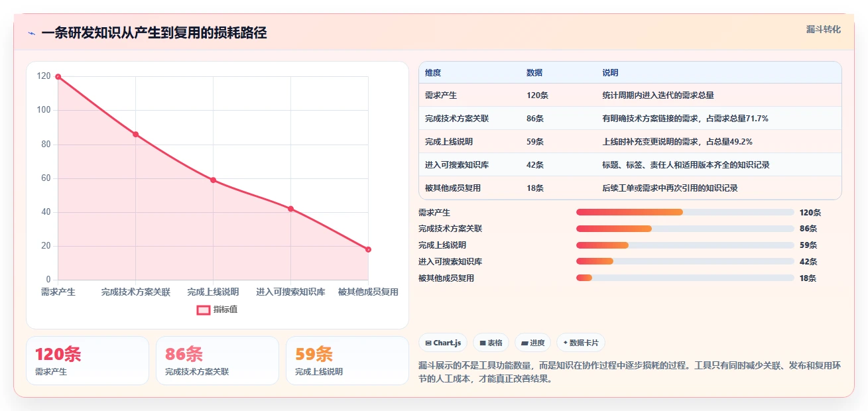Select the chart point for 完成上线说明
This screenshot has width=868, height=411.
(x=213, y=180)
